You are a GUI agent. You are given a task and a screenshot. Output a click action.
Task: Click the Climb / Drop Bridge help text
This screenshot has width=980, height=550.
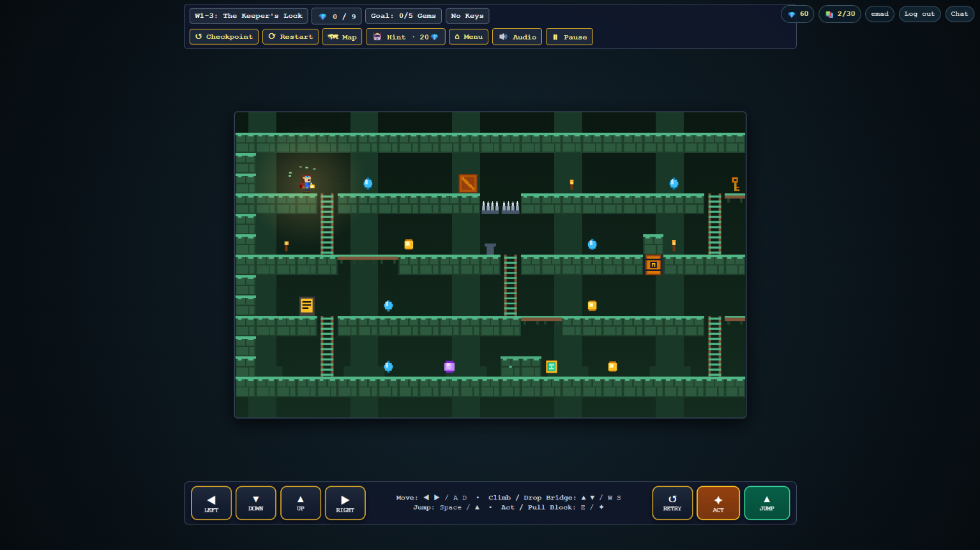[555, 498]
